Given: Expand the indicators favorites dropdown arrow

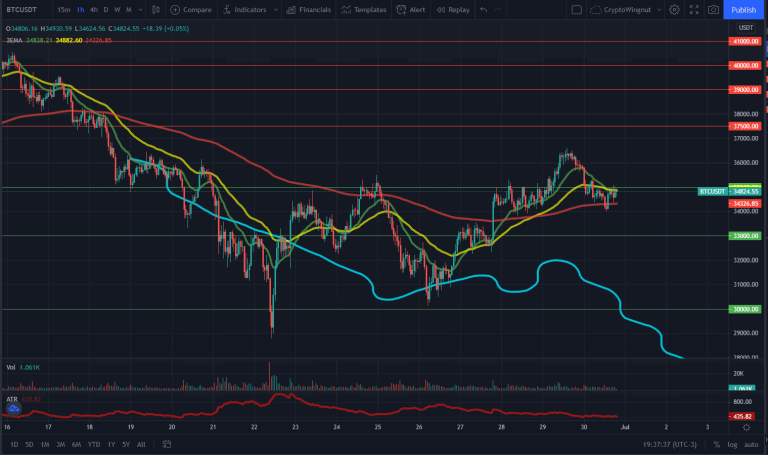Looking at the screenshot, I should pyautogui.click(x=276, y=9).
